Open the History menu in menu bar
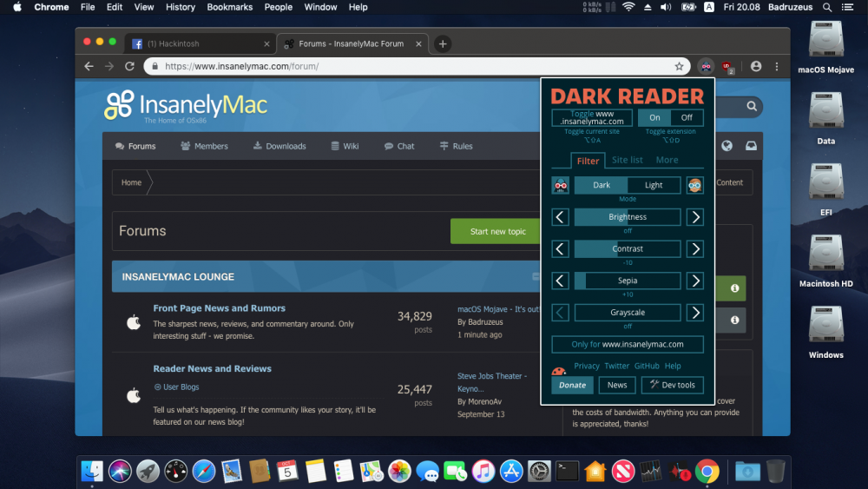Viewport: 868px width, 489px height. coord(181,7)
